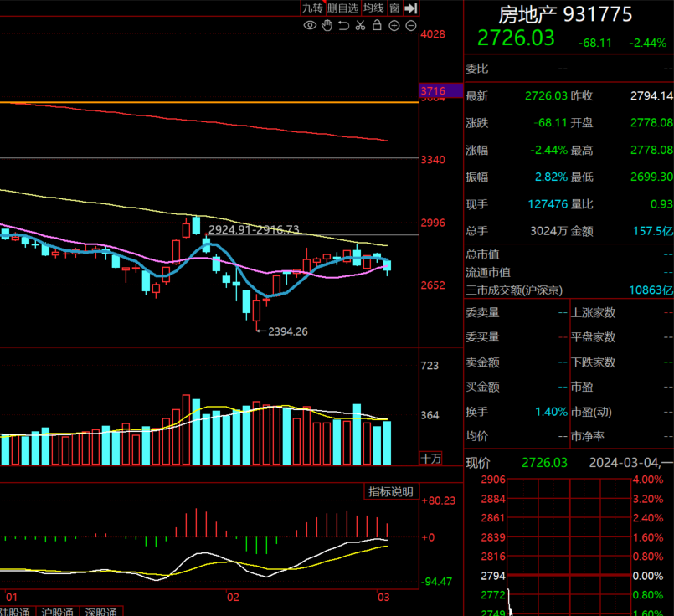674x616 pixels.
Task: Click the -94.47 MACD scale label
Action: pos(437,582)
